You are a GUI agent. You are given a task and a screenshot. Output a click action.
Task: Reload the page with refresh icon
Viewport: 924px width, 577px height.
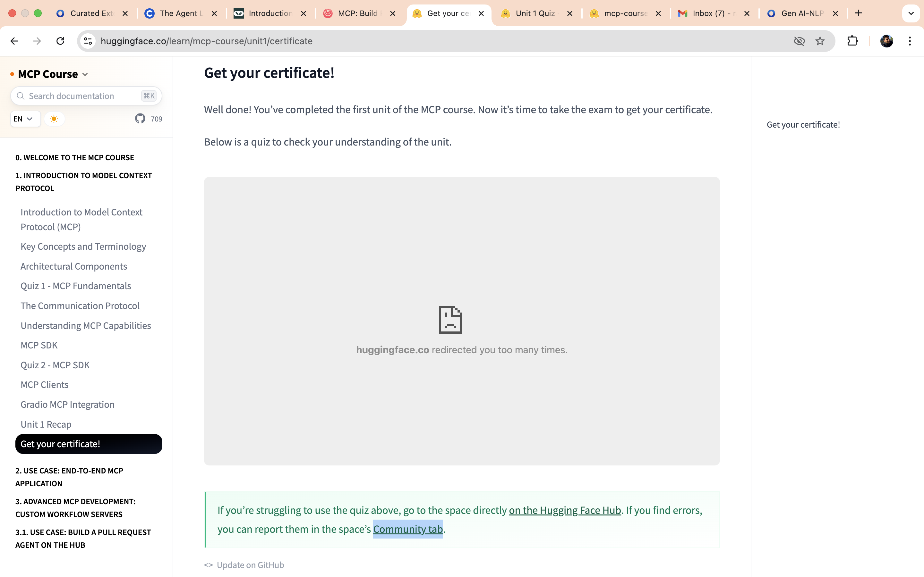click(x=60, y=41)
